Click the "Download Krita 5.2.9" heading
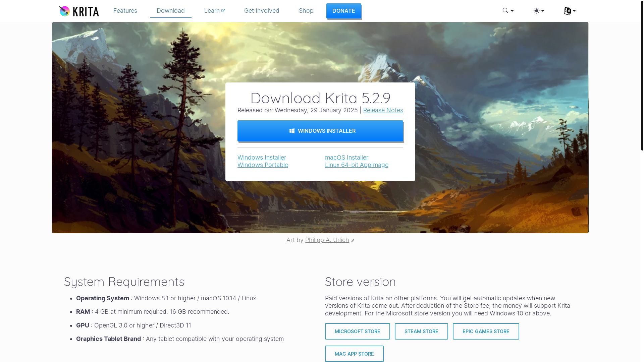644x362 pixels. tap(320, 98)
